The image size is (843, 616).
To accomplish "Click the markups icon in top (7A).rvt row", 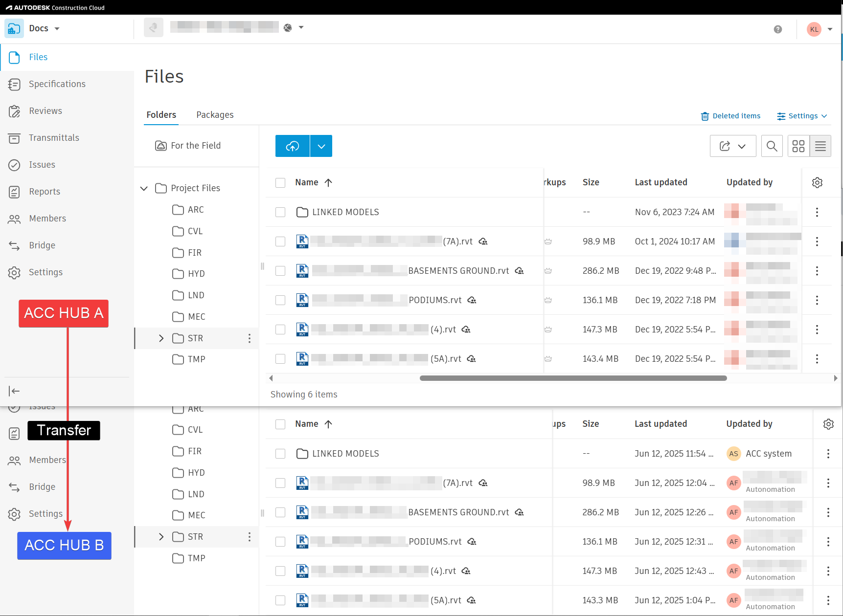I will click(x=548, y=242).
